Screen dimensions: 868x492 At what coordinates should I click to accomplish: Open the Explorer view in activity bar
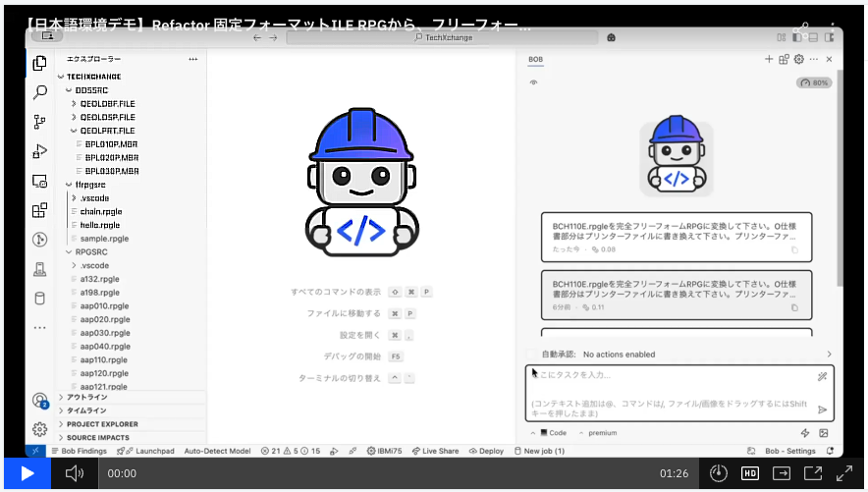point(40,63)
